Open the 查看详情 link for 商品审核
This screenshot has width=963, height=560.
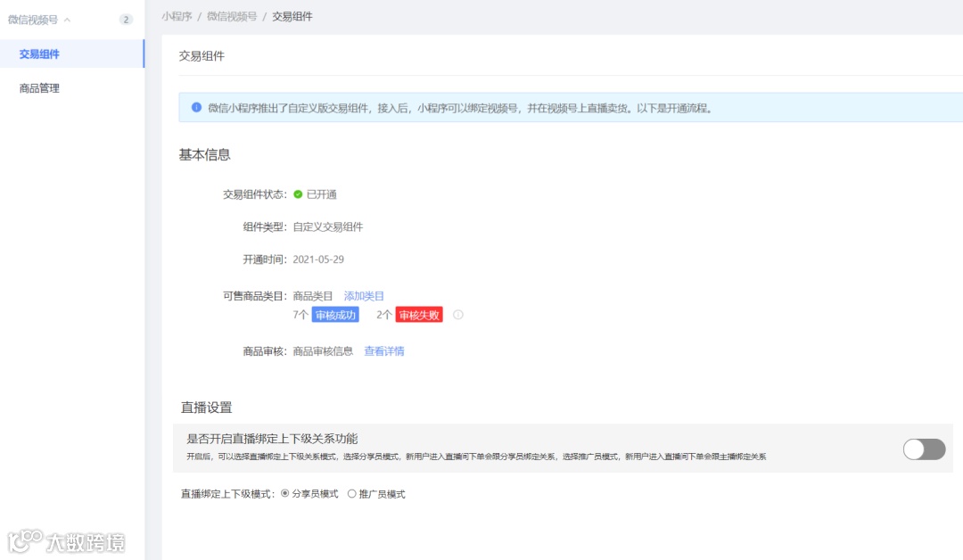[383, 351]
